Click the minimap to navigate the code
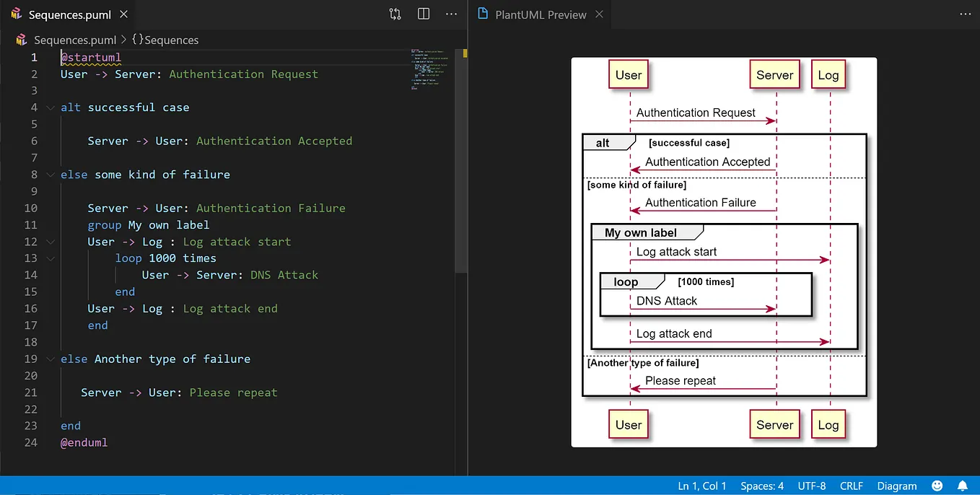The width and height of the screenshot is (980, 495). click(429, 72)
